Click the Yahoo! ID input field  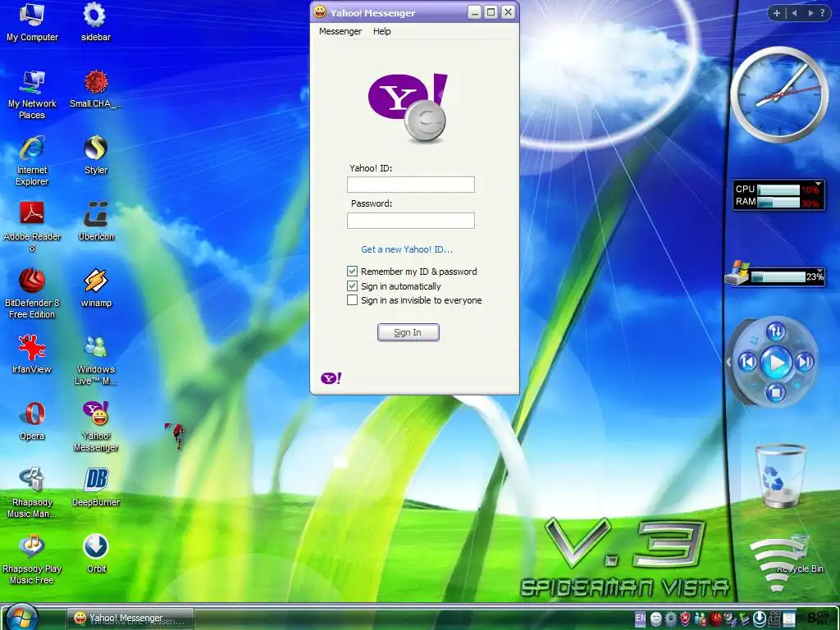(411, 185)
